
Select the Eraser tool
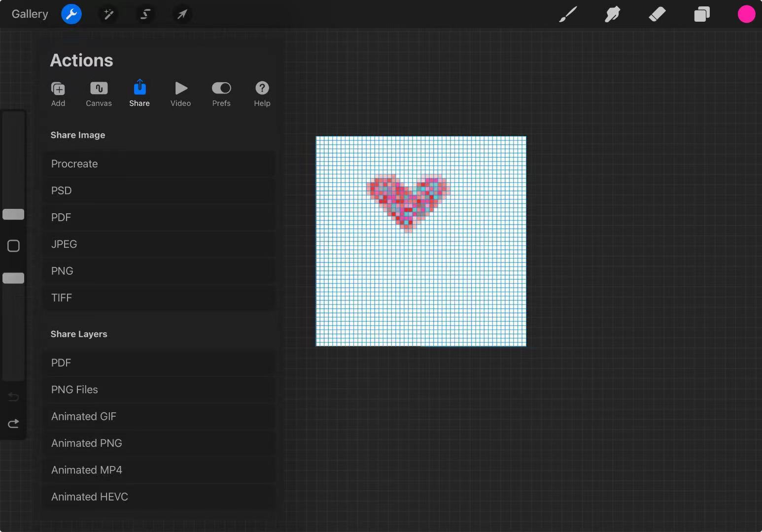click(657, 14)
